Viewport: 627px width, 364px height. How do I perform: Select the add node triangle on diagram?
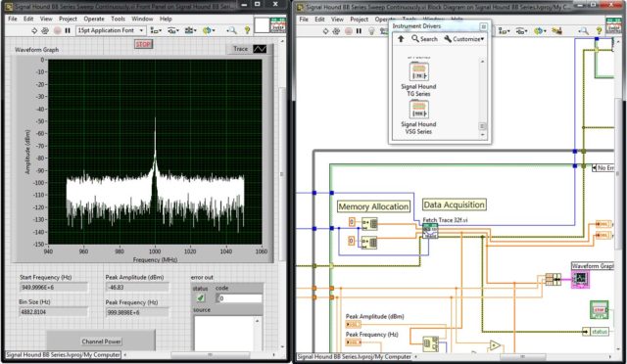495,345
